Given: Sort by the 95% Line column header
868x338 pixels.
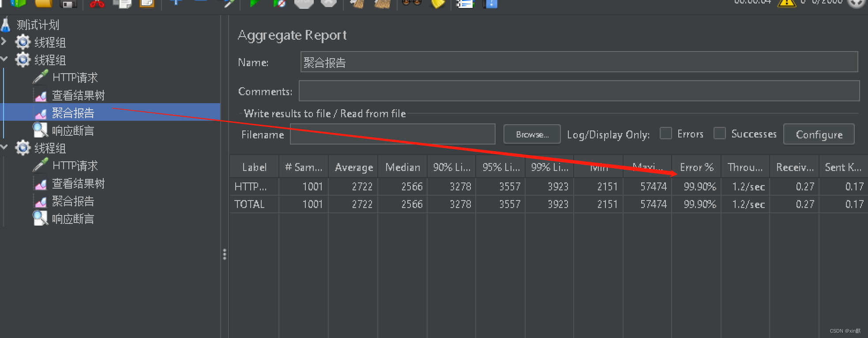Looking at the screenshot, I should pos(501,167).
